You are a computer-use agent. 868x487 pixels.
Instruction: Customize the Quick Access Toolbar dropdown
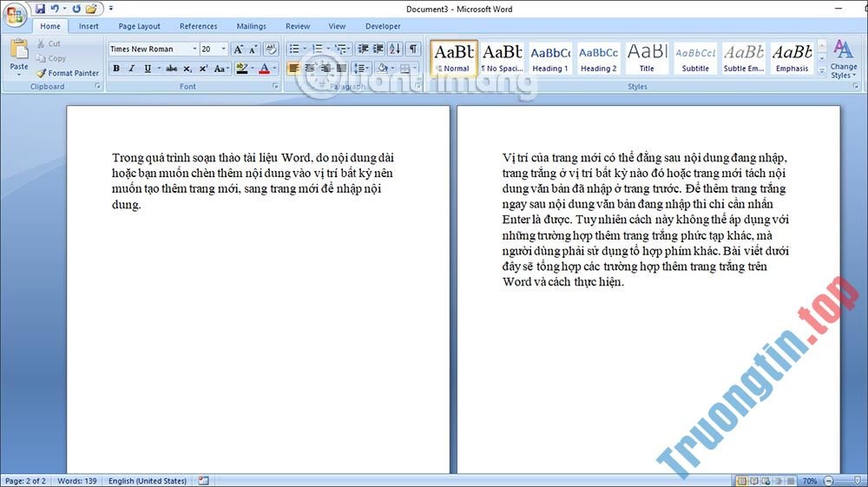pos(111,9)
